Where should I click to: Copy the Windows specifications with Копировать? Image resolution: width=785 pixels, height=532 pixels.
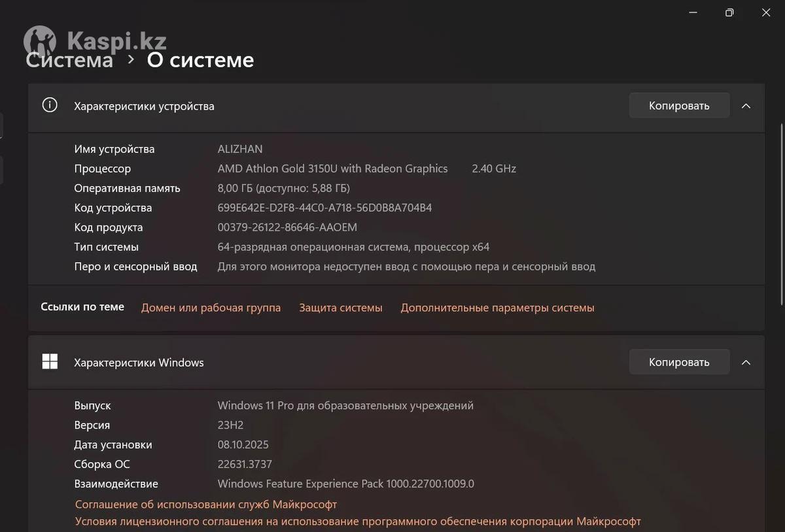coord(679,362)
